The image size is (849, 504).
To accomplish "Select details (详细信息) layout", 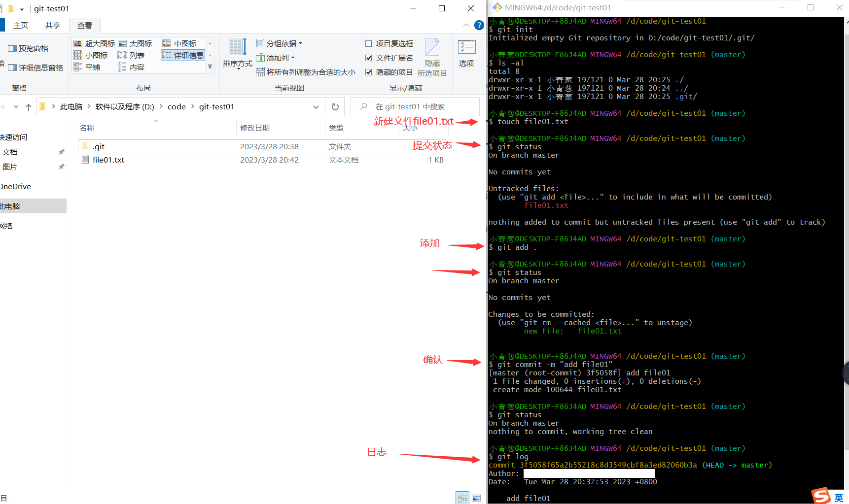I will coord(183,55).
